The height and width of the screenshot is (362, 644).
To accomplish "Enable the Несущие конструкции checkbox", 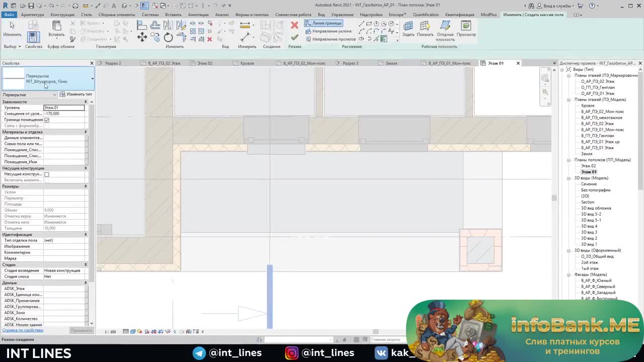I will [47, 174].
